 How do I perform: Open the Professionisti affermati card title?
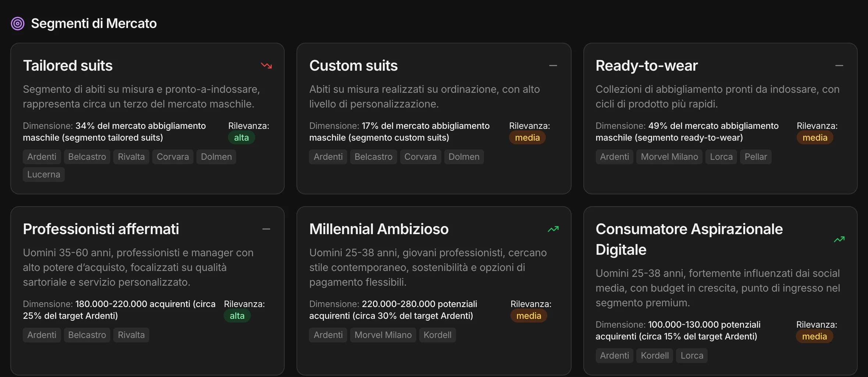tap(101, 229)
